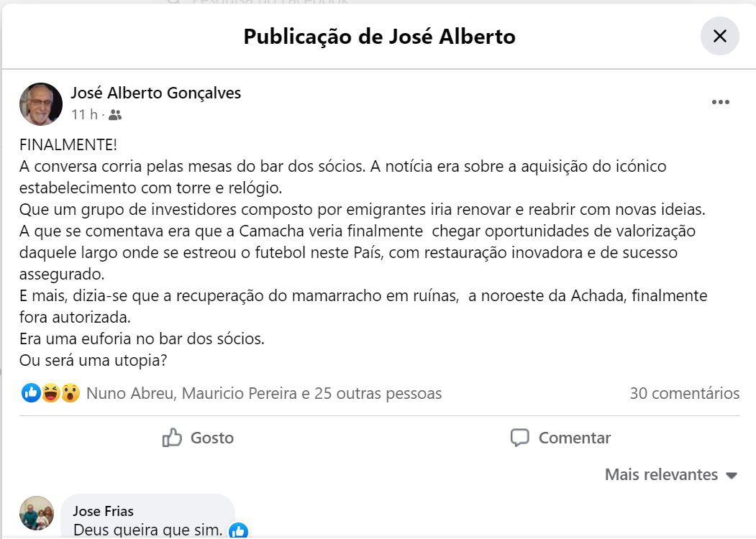
Task: Open the three-dot post options menu
Action: click(720, 102)
